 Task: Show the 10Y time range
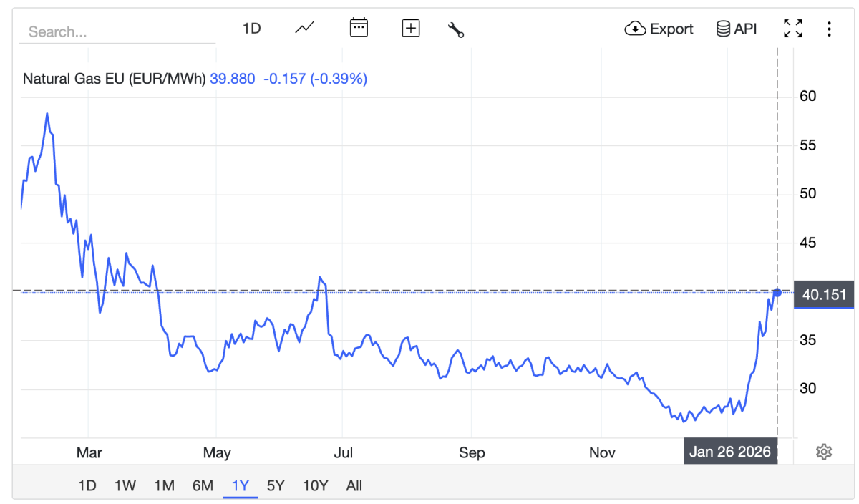pos(315,485)
